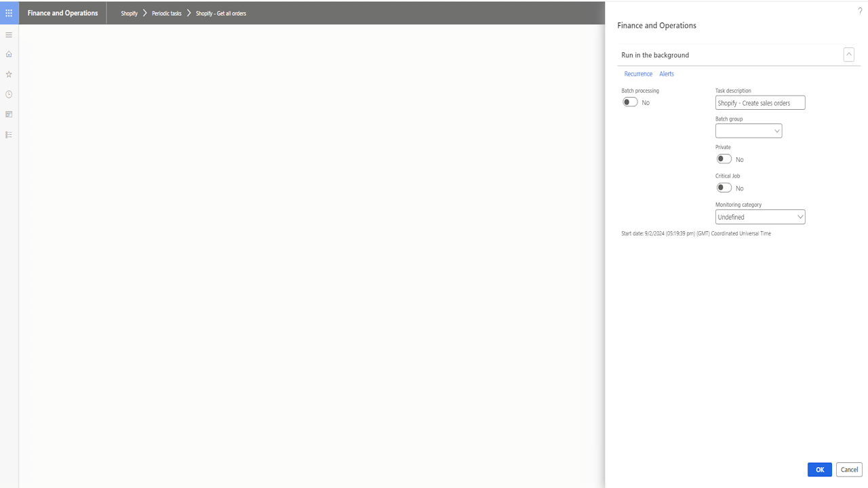
Task: Open the app launcher waffle icon
Action: 9,13
